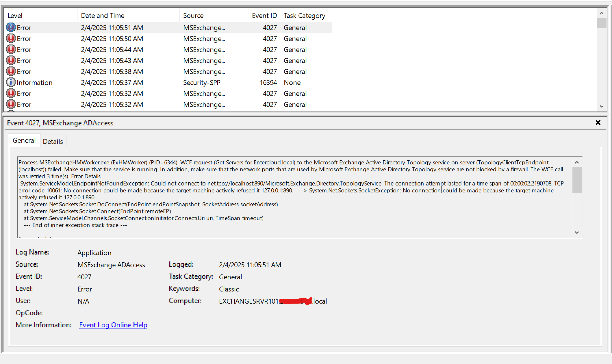Click the error icon on the 11:05:38 AM row
This screenshot has width=612, height=364.
[x=11, y=71]
